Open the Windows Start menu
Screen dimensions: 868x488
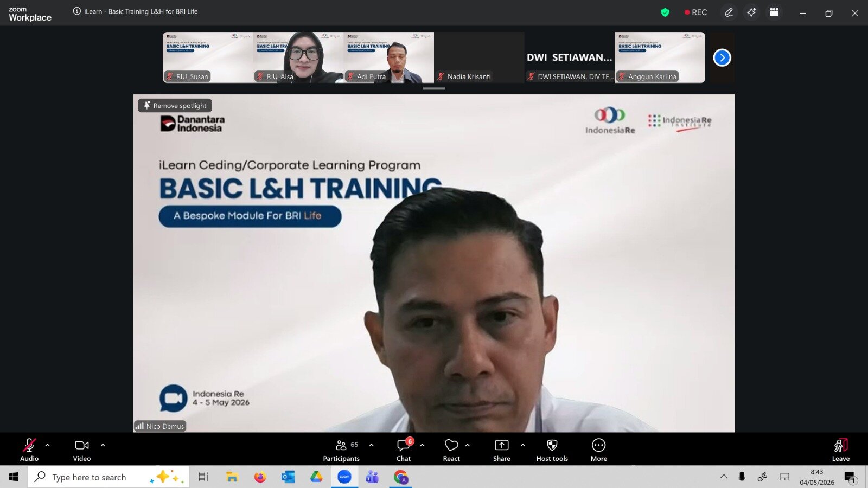coord(14,477)
